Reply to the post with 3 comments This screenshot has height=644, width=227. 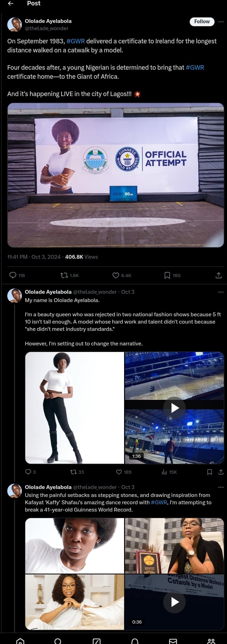click(28, 472)
